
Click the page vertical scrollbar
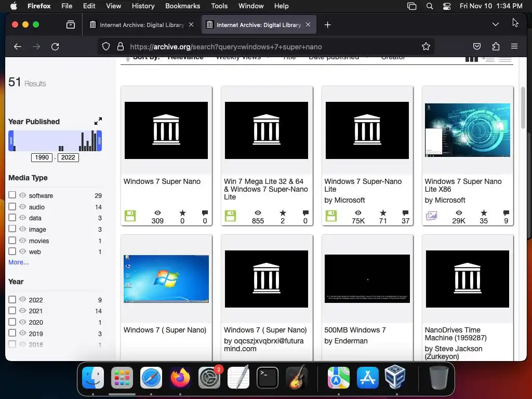pos(523,109)
